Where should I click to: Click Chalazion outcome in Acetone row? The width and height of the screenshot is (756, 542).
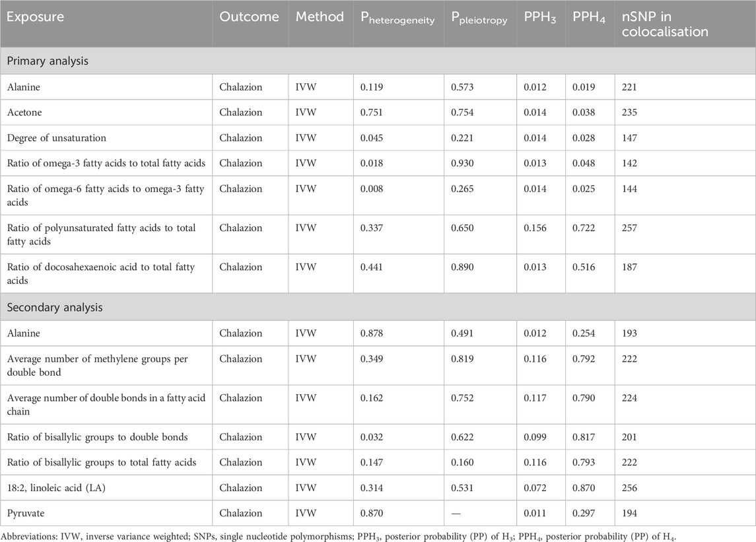[240, 112]
